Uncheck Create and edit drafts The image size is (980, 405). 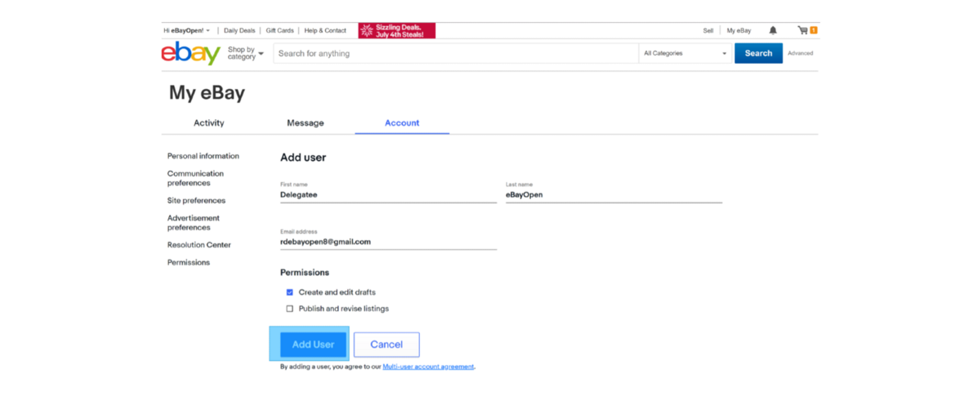[290, 292]
